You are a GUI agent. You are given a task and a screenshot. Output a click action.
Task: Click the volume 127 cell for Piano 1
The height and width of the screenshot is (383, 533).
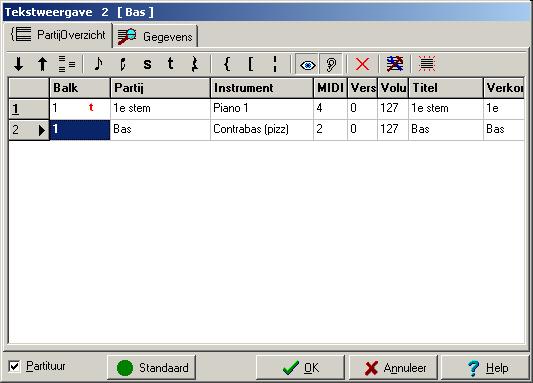[393, 109]
